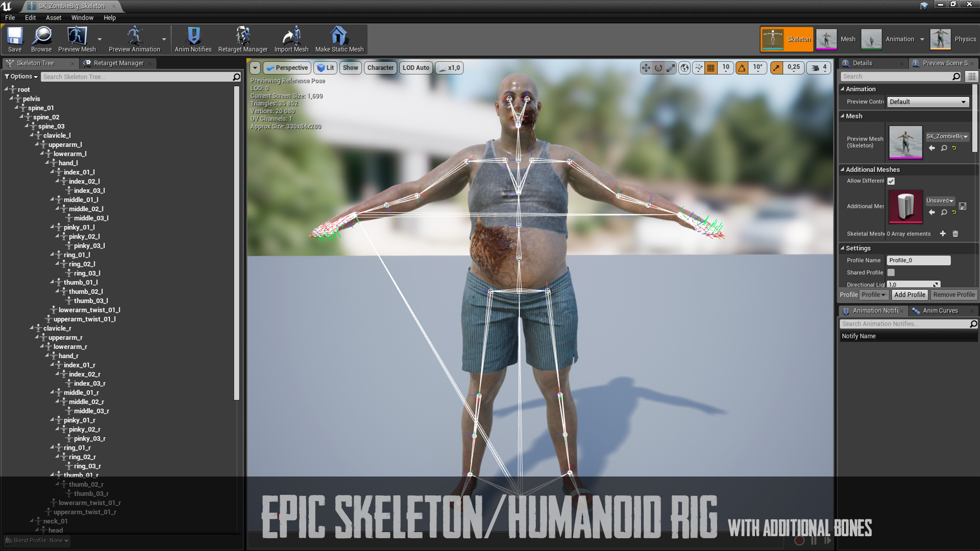Screen dimensions: 980x551
Task: Click the Search Skeleton Tree input field
Action: (x=136, y=77)
